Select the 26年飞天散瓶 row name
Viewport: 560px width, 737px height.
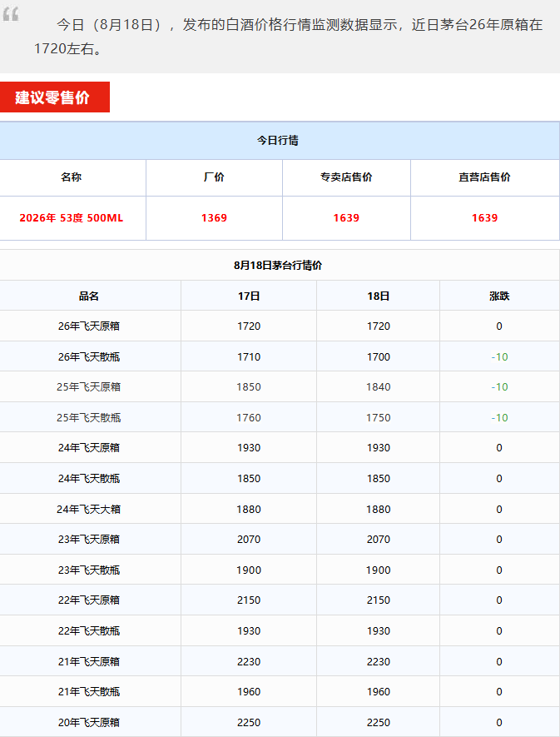pyautogui.click(x=89, y=357)
